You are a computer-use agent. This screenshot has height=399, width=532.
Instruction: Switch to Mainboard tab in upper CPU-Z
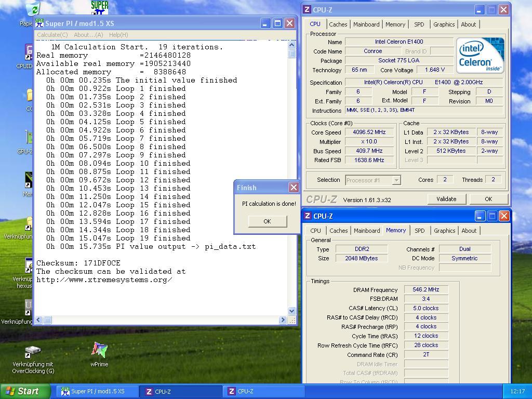tap(366, 24)
